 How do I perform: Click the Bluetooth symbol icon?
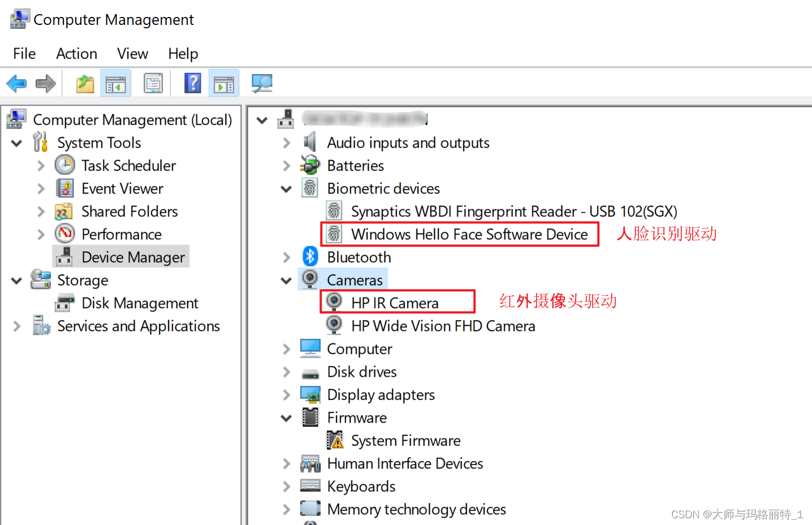click(310, 256)
